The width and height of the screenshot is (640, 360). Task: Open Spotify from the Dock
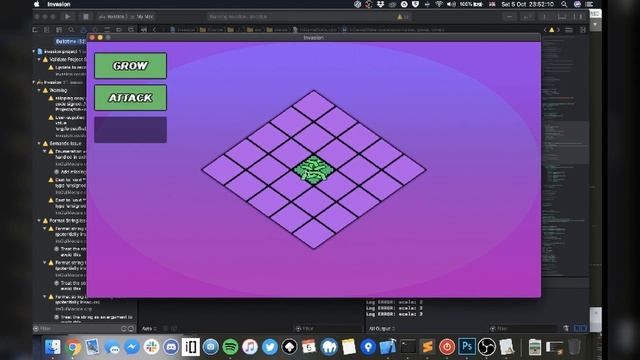point(230,347)
